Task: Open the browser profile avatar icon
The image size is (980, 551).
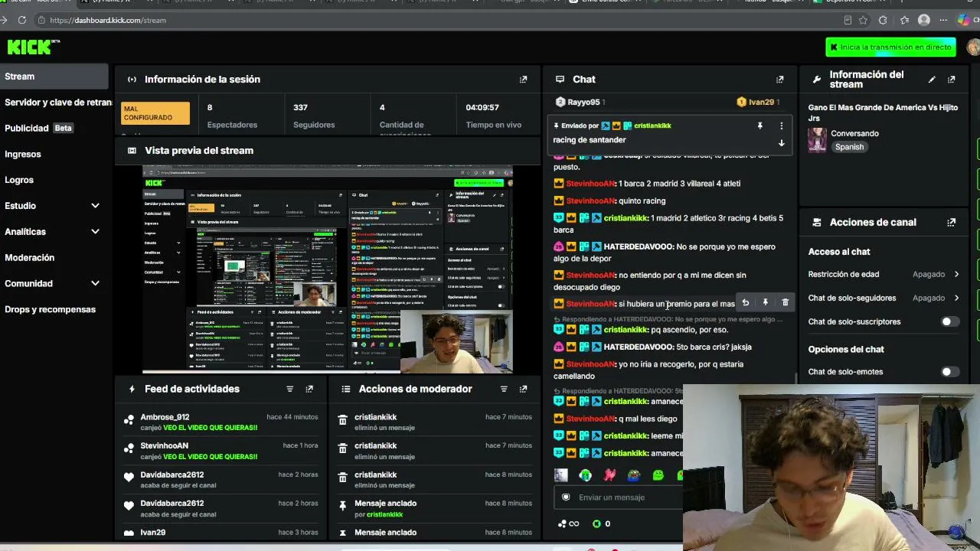Action: [x=924, y=20]
